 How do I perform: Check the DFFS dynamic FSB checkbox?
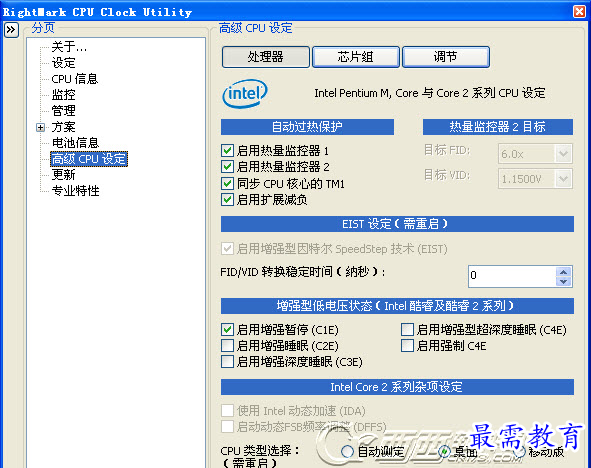coord(227,427)
